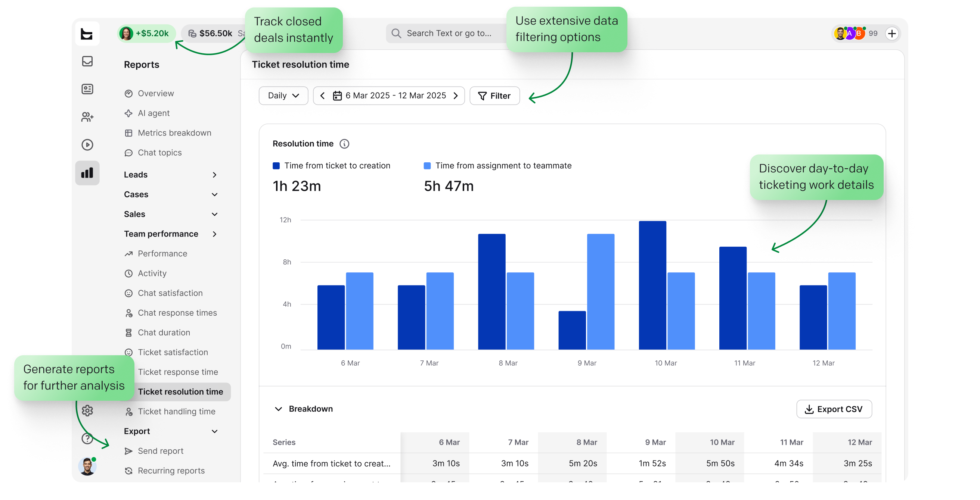The width and height of the screenshot is (980, 500).
Task: Open the Activity report
Action: pos(152,274)
